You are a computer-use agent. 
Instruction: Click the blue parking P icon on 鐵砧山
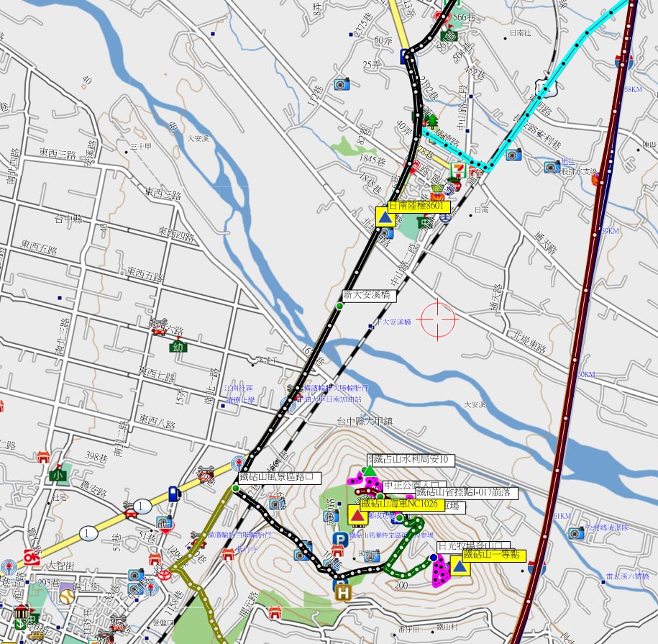pos(339,539)
